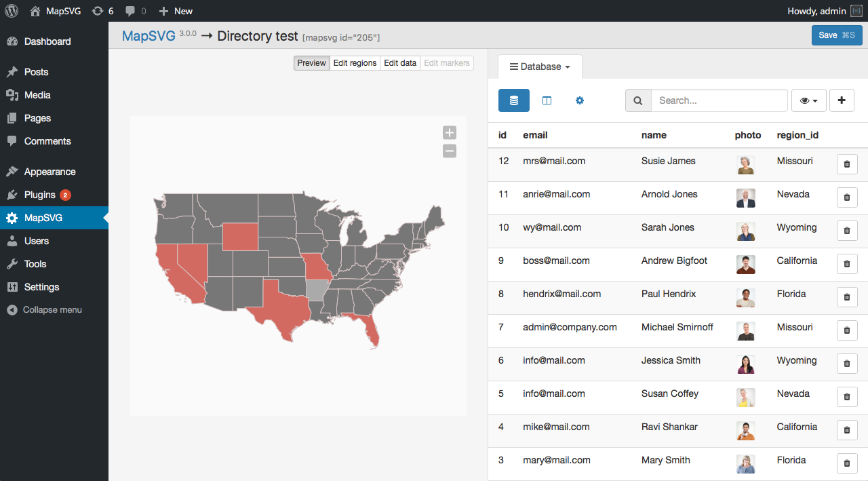The image size is (868, 481).
Task: Delete the Susie James record
Action: [847, 164]
